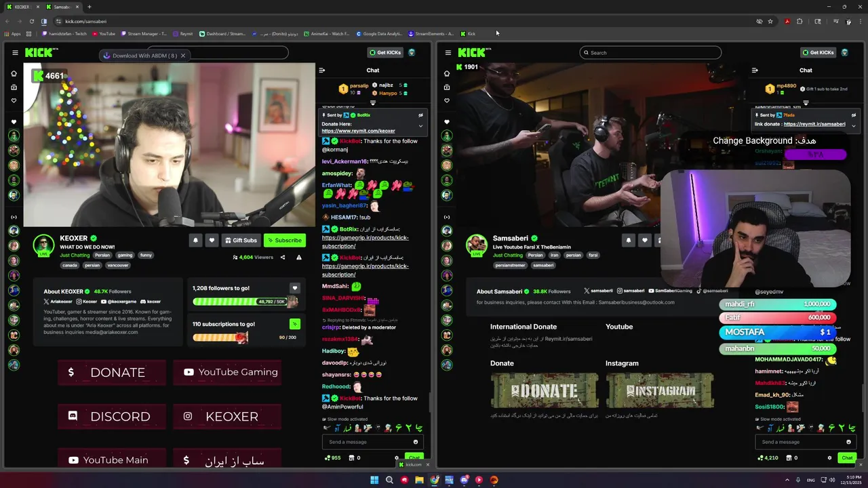Screen dimensions: 868x488
Task: Collapse the chat panel in the Samsaberi window
Action: click(x=755, y=70)
